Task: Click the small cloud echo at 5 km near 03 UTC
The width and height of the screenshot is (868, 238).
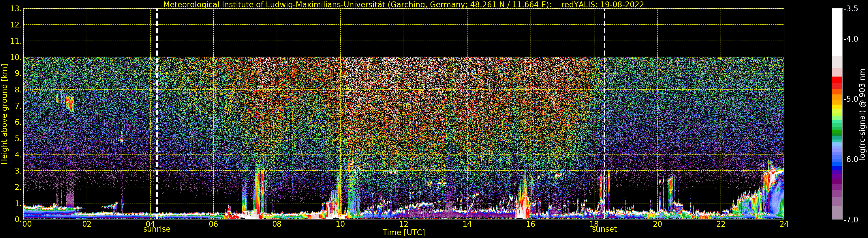Action: pos(121,138)
